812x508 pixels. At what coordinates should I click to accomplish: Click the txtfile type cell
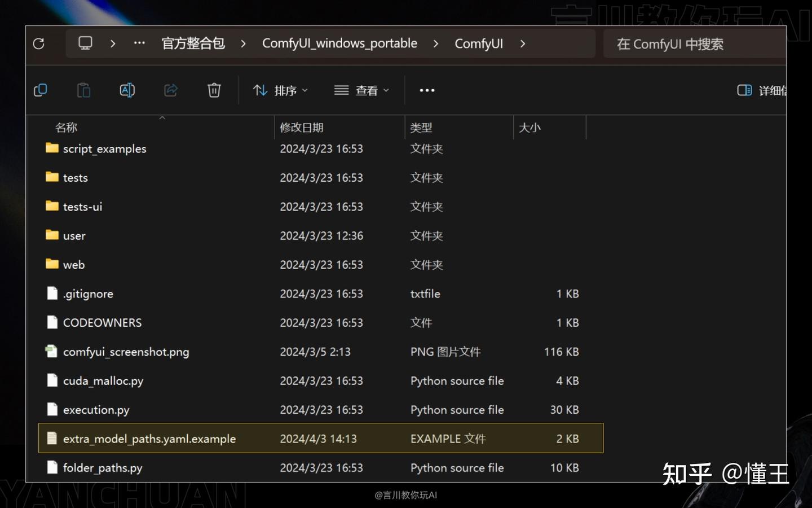tap(425, 294)
